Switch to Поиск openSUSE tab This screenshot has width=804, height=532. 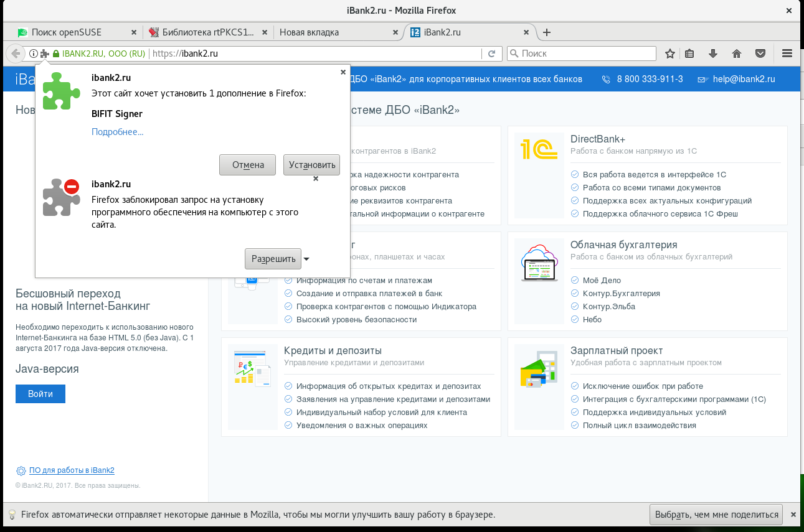click(67, 32)
